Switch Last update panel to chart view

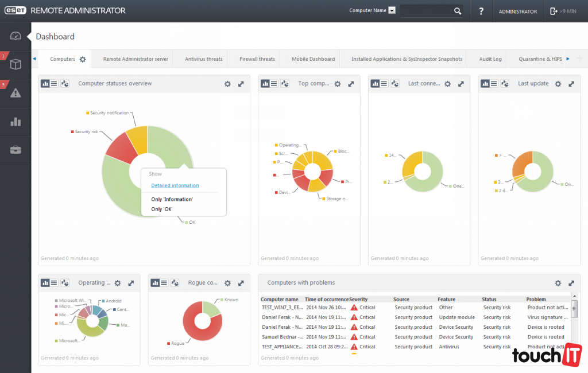(x=485, y=84)
